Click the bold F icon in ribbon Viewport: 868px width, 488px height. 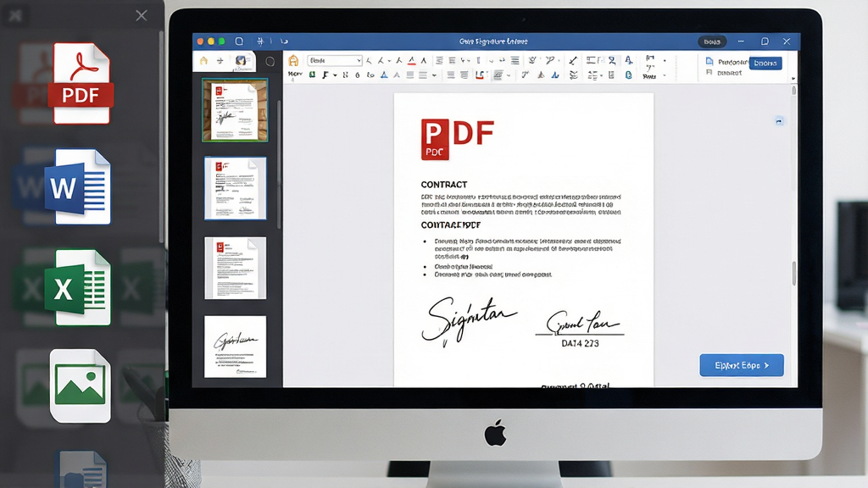click(x=325, y=75)
